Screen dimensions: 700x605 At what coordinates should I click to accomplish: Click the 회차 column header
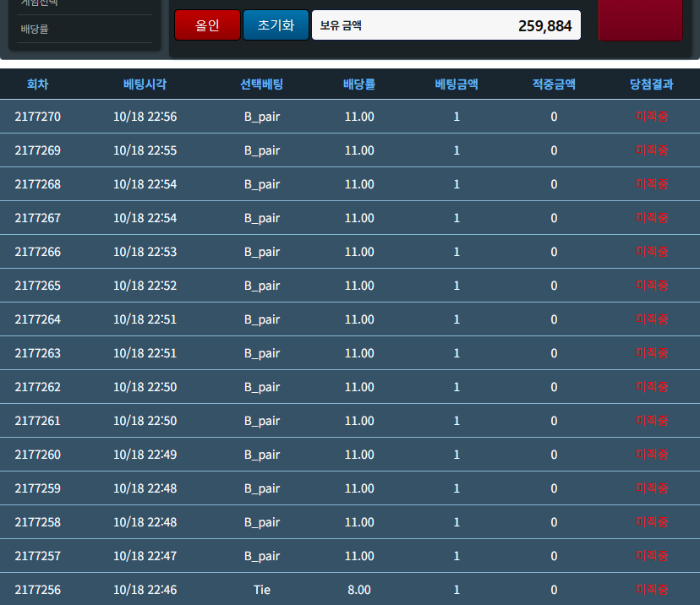pos(37,84)
